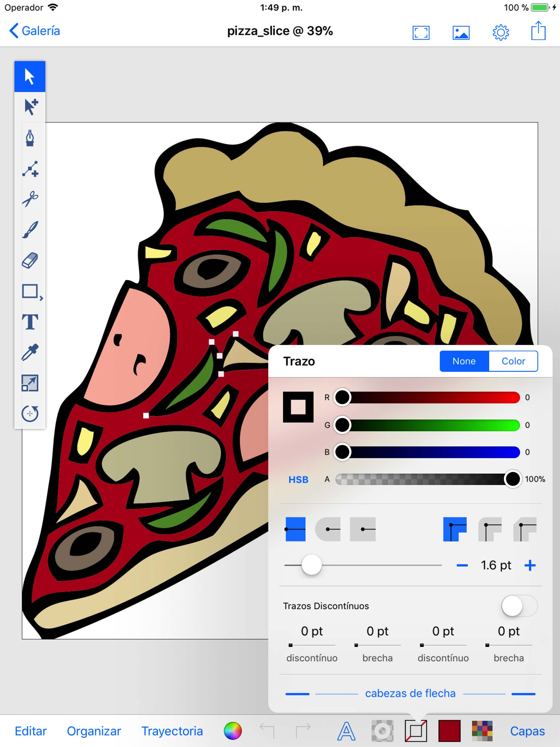Open the color wheel picker
This screenshot has width=560, height=747.
pos(233,731)
